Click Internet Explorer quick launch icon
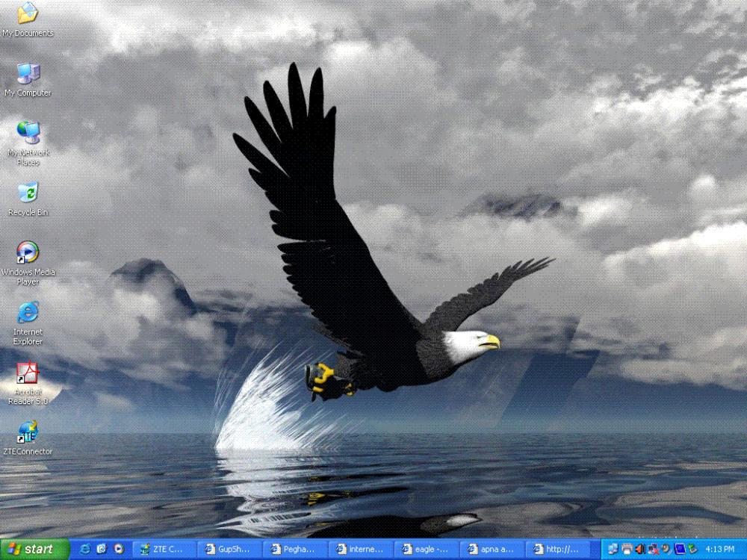Viewport: 747px width, 560px height. [x=84, y=550]
